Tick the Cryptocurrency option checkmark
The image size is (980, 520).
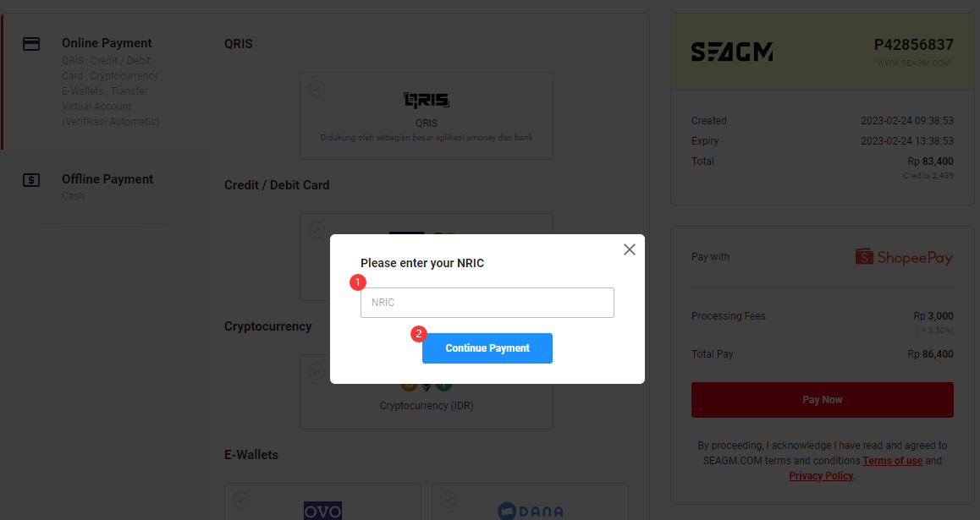(317, 371)
